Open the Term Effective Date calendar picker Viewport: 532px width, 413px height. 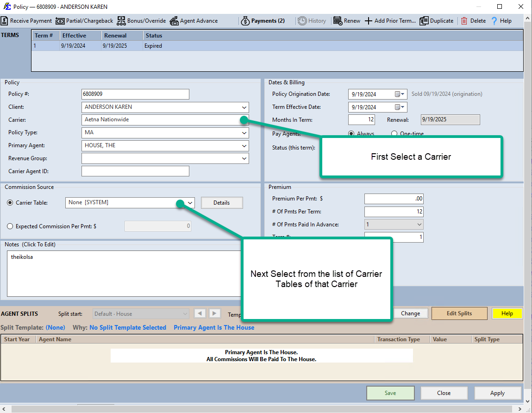[x=400, y=107]
